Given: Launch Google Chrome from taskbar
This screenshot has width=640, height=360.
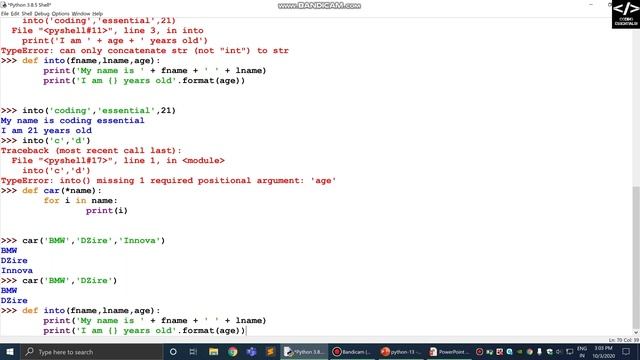Looking at the screenshot, I should point(233,351).
